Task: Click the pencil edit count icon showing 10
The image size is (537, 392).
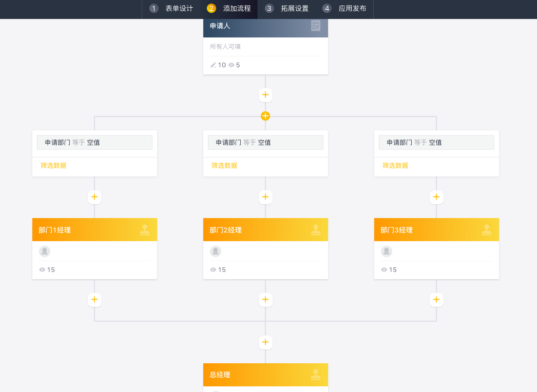Action: point(213,65)
